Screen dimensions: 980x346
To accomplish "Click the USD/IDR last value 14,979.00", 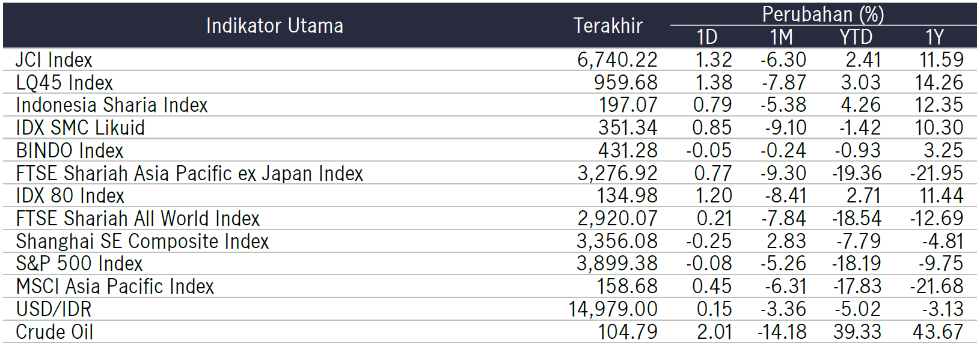I will pyautogui.click(x=613, y=309).
